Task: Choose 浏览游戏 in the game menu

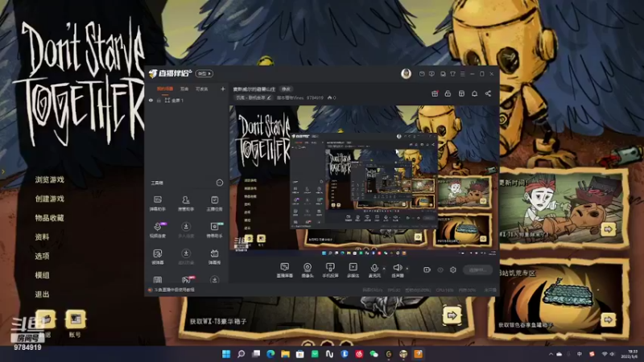Action: pyautogui.click(x=49, y=179)
